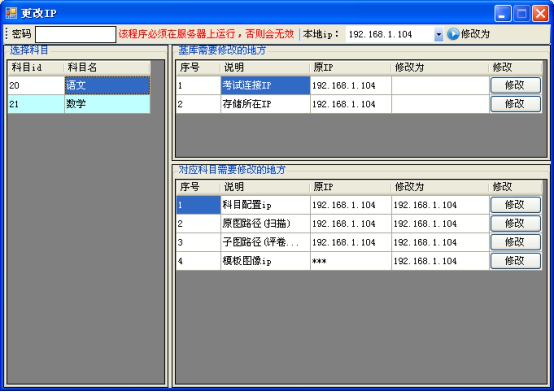The height and width of the screenshot is (392, 554).
Task: Click subject id cell 21
Action: 36,104
